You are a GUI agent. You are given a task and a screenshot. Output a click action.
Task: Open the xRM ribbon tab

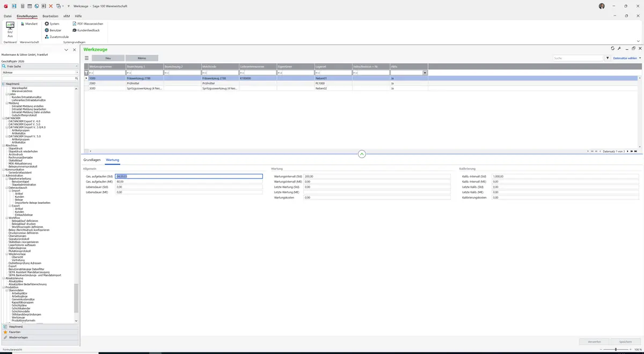tap(67, 16)
